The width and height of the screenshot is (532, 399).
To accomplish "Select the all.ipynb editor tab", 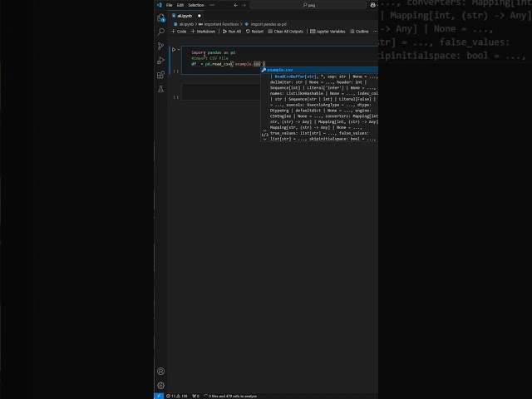I will tap(185, 16).
